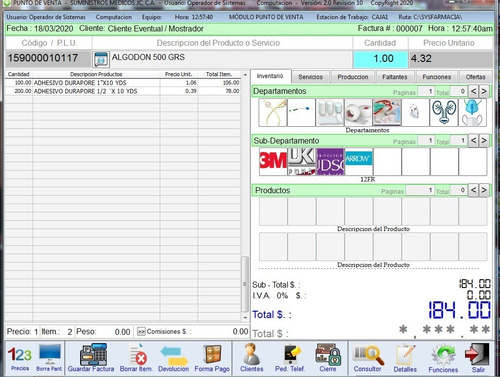
Task: Click the item list scroll up arrow
Action: coord(245,74)
